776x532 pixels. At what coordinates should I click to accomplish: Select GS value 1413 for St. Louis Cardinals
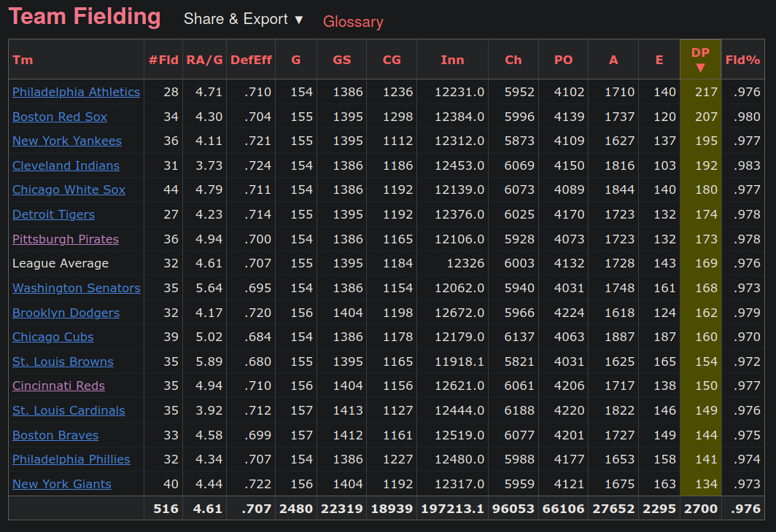(x=348, y=410)
